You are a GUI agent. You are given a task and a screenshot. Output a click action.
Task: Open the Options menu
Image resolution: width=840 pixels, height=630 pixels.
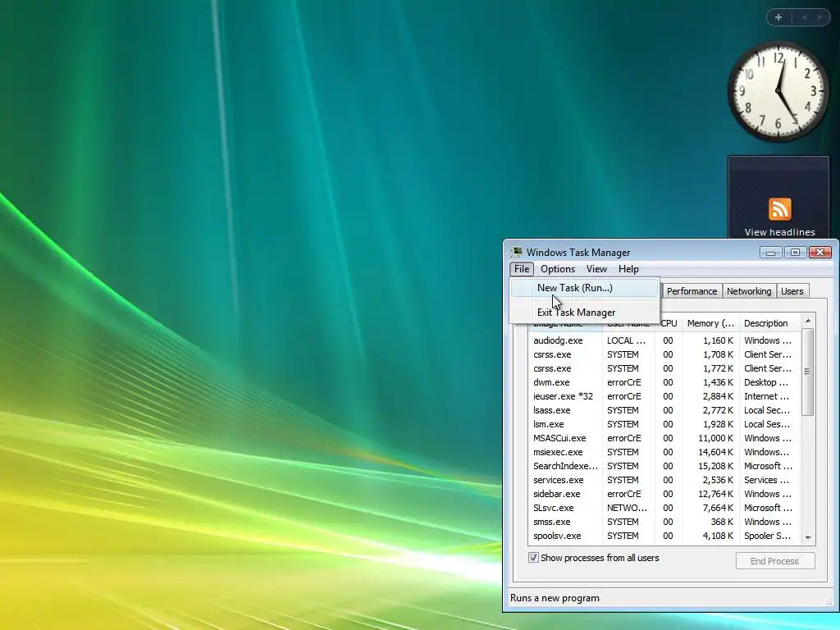point(558,269)
